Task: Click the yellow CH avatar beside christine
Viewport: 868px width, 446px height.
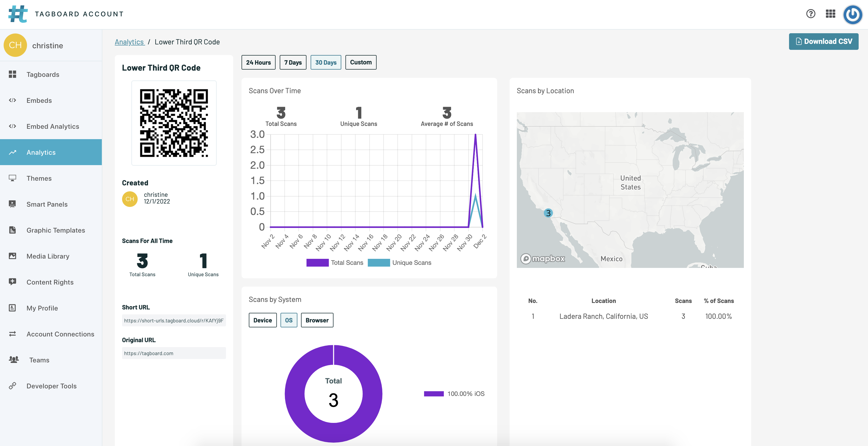Action: pos(15,45)
